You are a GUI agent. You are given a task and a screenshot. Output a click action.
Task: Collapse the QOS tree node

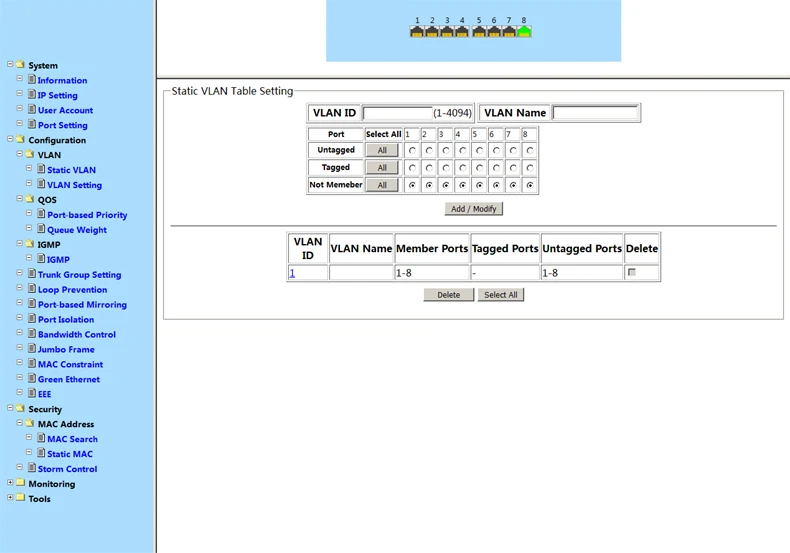tap(20, 198)
